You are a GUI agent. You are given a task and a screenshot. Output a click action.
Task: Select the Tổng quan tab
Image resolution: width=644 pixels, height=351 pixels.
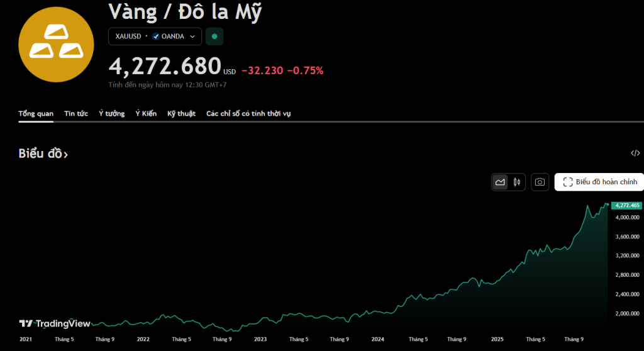coord(36,114)
